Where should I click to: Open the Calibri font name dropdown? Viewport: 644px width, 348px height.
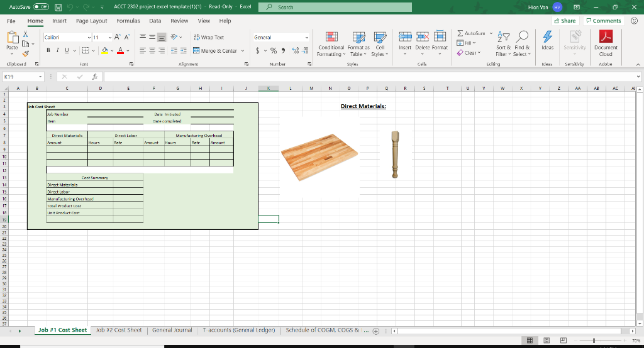(89, 37)
